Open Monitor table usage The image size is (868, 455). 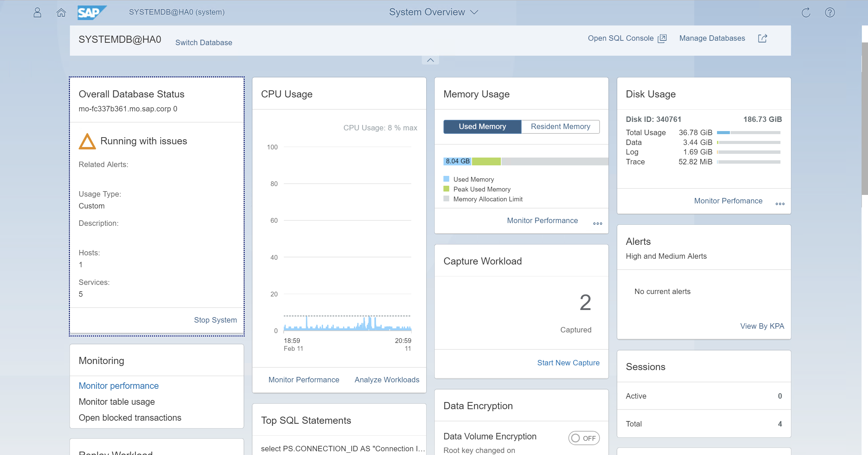(117, 402)
